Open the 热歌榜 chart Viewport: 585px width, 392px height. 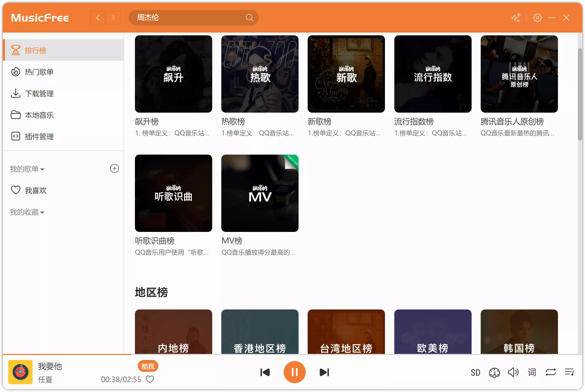[259, 74]
